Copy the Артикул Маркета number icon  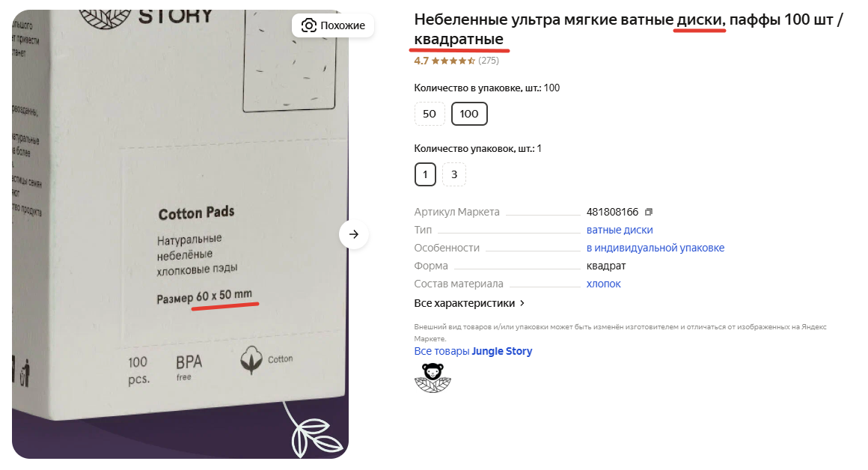point(649,212)
